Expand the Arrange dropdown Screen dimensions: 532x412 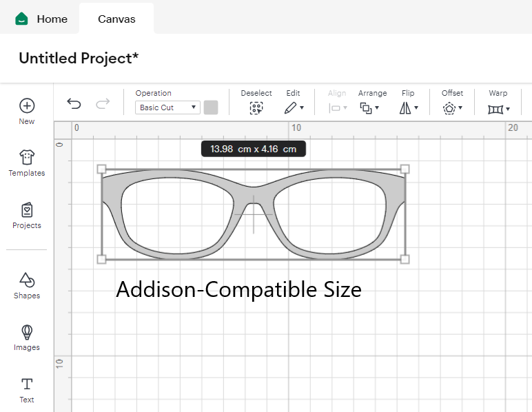370,108
